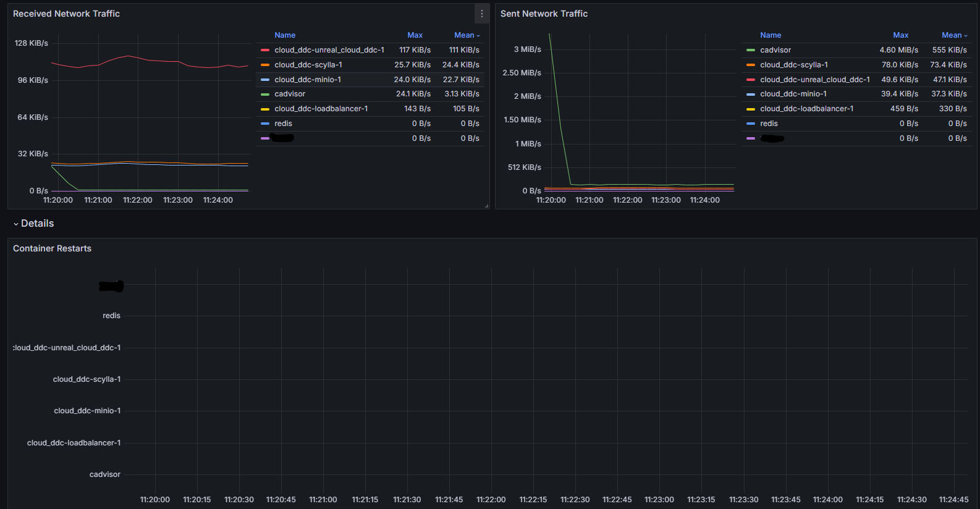Open the Received Network Traffic panel menu
This screenshot has width=980, height=509.
coord(482,14)
